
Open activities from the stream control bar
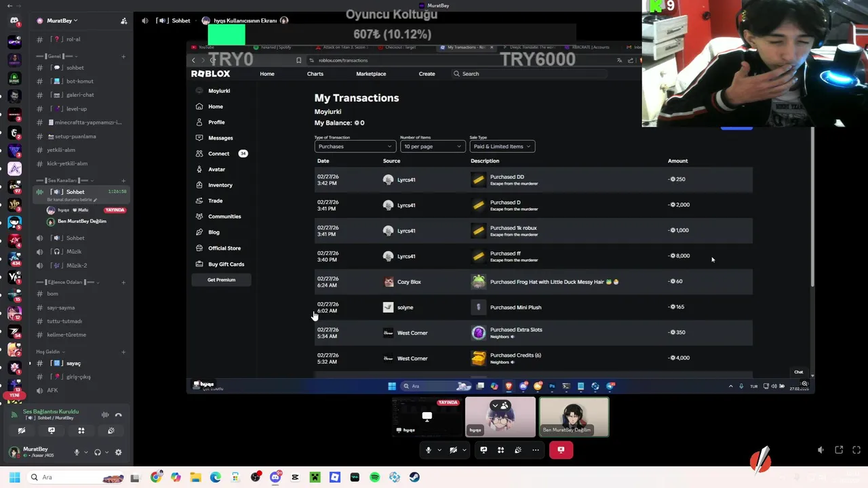501,450
